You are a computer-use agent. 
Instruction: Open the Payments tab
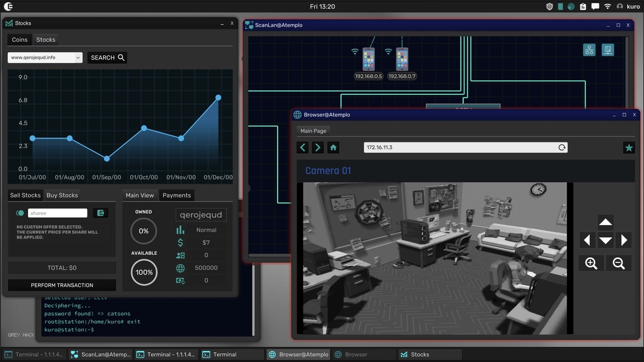click(x=177, y=195)
